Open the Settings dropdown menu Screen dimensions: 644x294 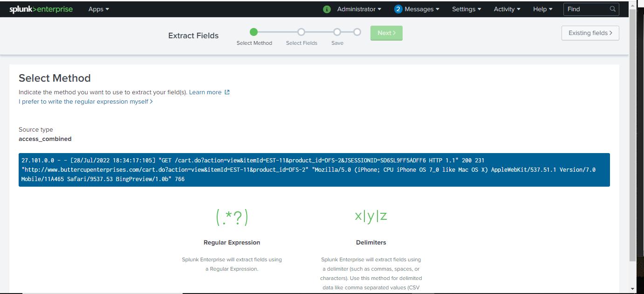pos(466,9)
